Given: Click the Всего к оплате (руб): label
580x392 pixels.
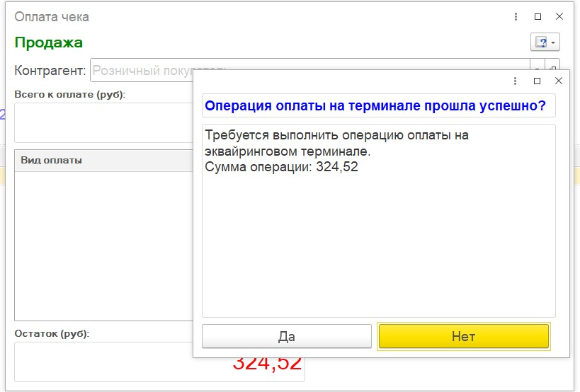Looking at the screenshot, I should click(x=70, y=95).
